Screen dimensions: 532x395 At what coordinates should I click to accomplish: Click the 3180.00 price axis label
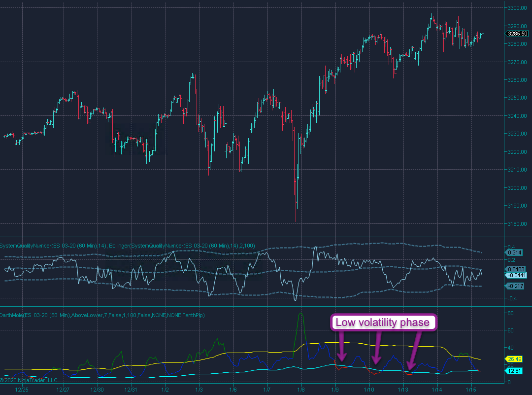[518, 224]
